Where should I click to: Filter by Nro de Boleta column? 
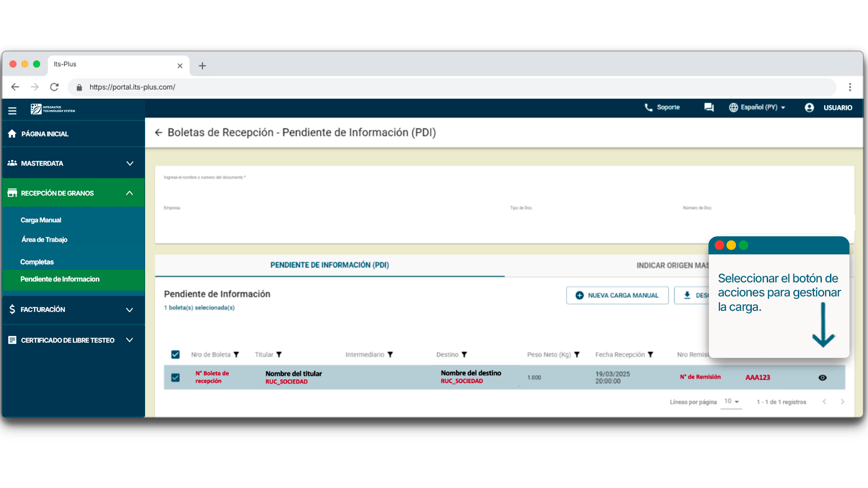[236, 355]
